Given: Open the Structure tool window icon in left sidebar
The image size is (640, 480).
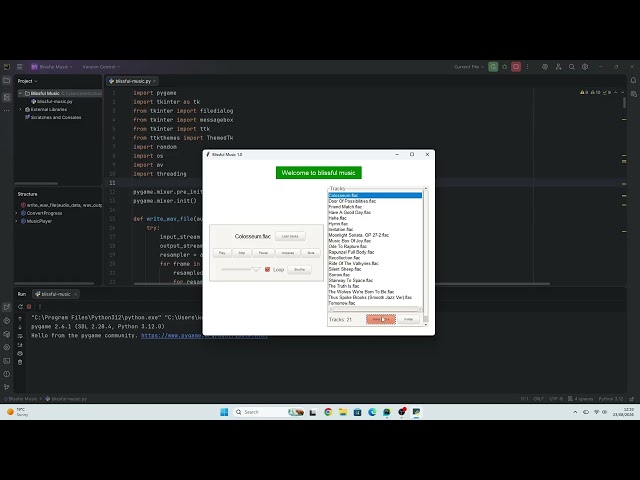Looking at the screenshot, I should click(x=7, y=97).
